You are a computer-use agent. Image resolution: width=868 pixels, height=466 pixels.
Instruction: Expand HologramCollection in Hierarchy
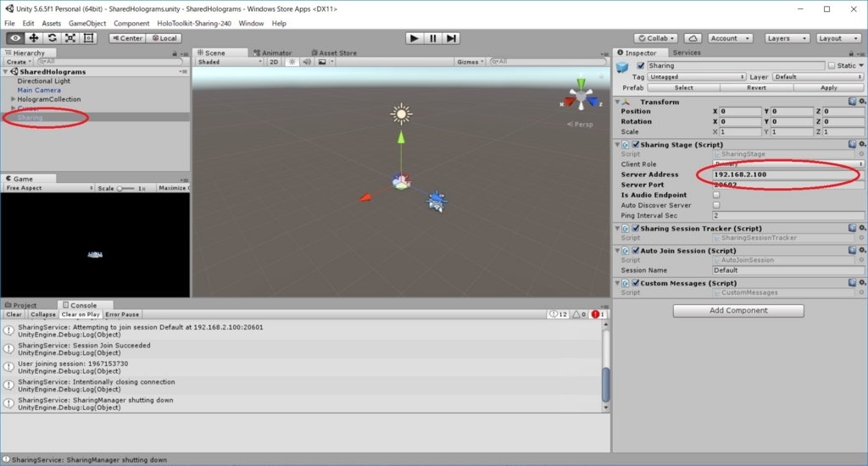(x=14, y=99)
